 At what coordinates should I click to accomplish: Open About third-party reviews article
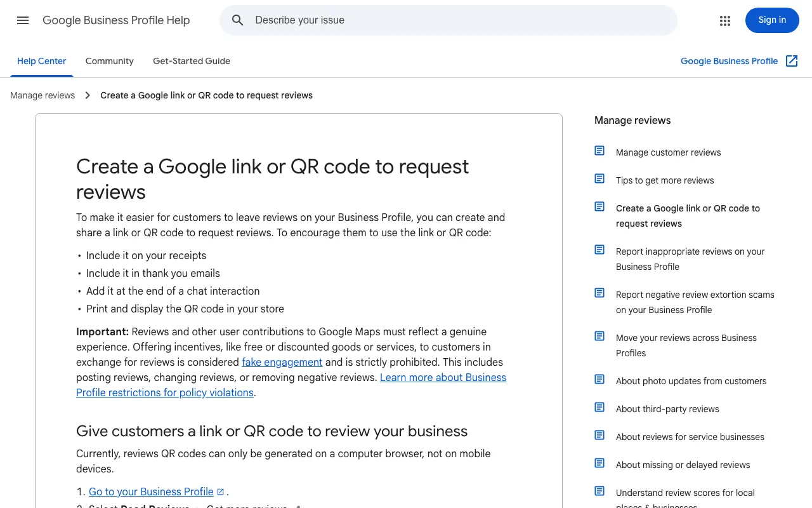[x=667, y=409]
